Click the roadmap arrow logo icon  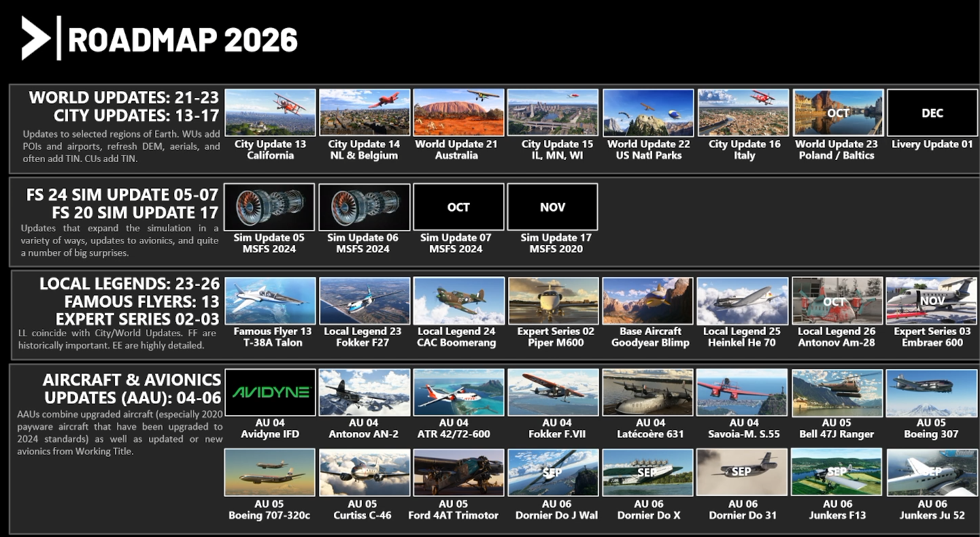tap(35, 38)
